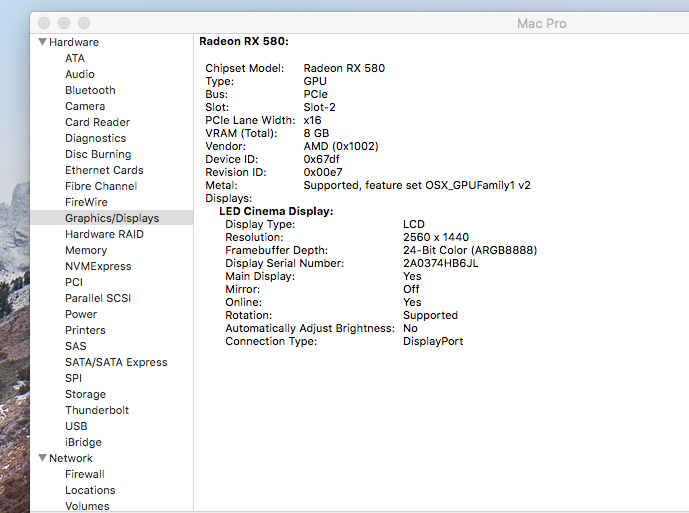The height and width of the screenshot is (513, 689).
Task: Click the DisplayPort connection value
Action: (x=433, y=341)
